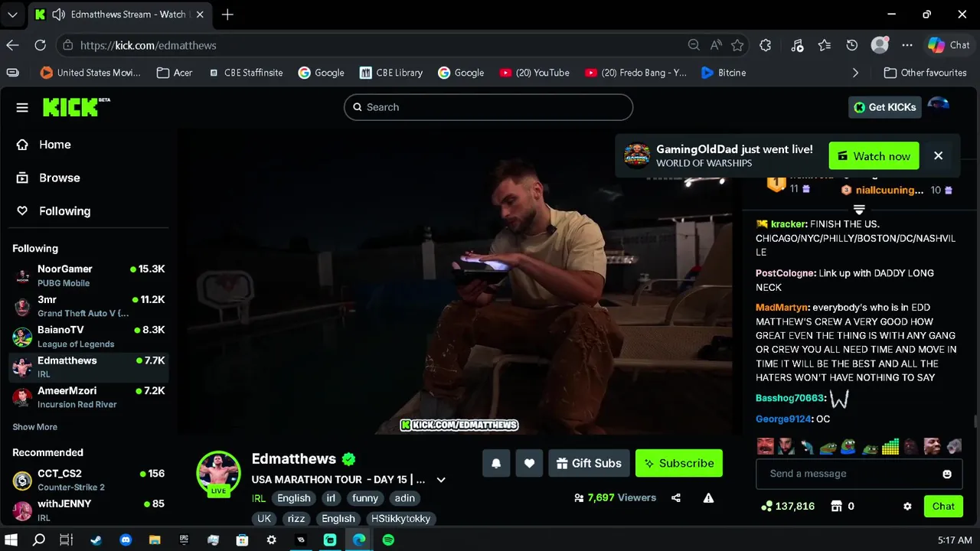
Task: Open withJENNY recommended channel
Action: tap(89, 510)
